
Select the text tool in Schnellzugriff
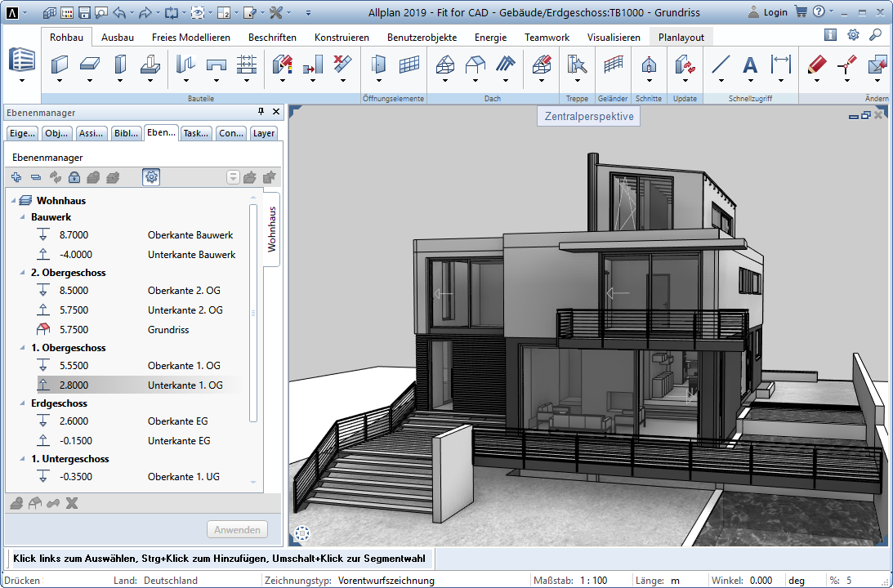point(750,65)
